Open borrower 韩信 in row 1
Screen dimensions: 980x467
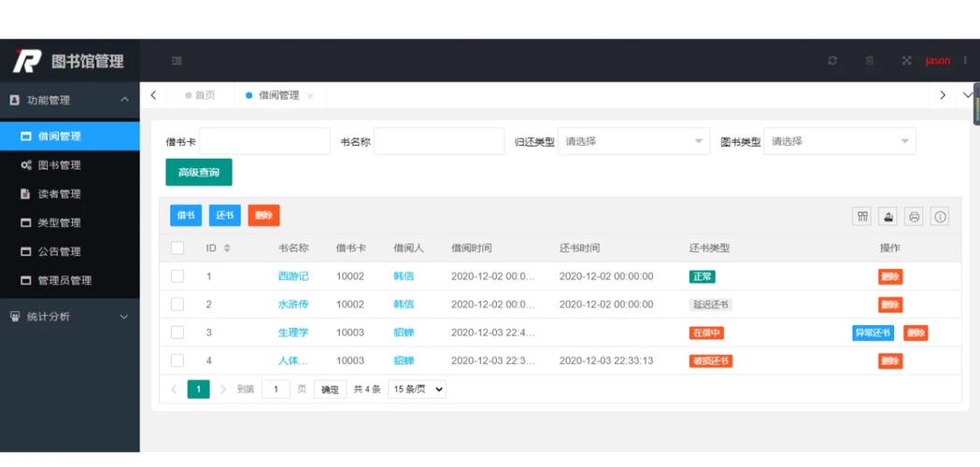pyautogui.click(x=404, y=276)
